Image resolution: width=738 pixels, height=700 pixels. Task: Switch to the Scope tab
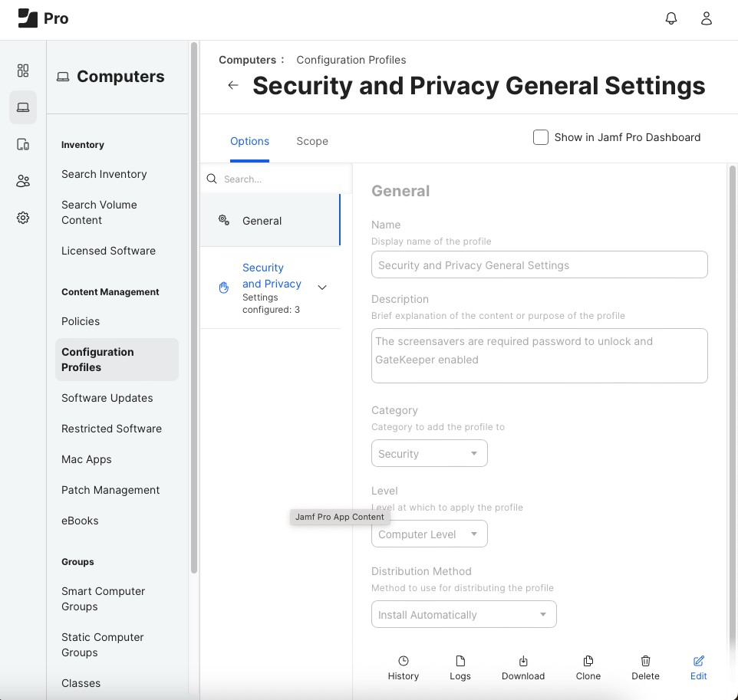coord(312,141)
